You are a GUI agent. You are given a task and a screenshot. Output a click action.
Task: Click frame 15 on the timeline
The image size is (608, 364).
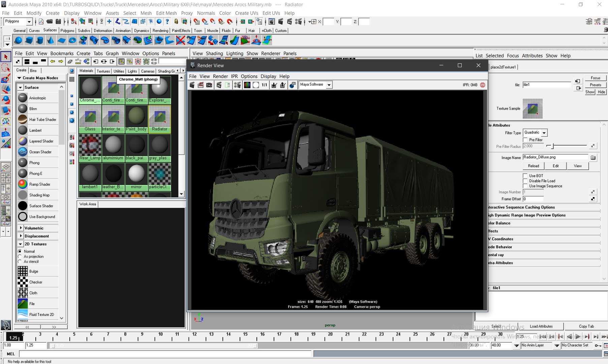245,336
